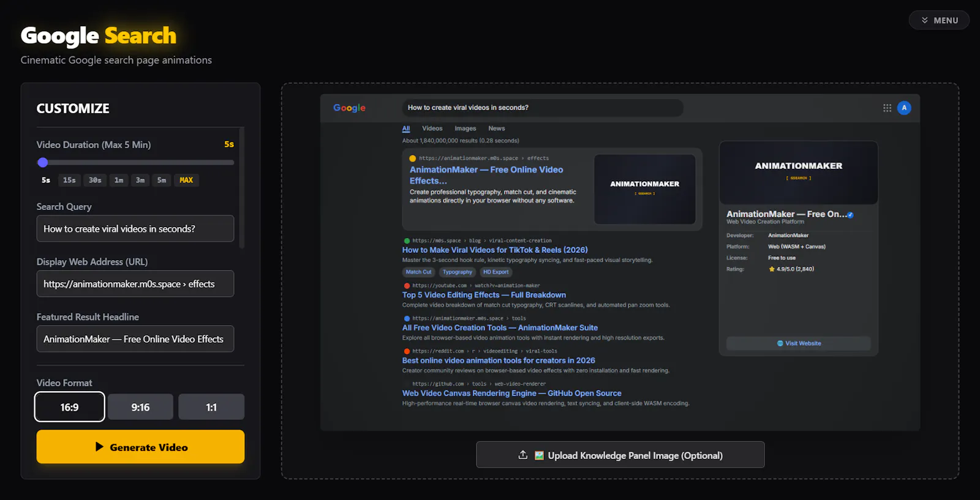
Task: Click the 'About 1,840,000,000 results' text
Action: [x=461, y=141]
